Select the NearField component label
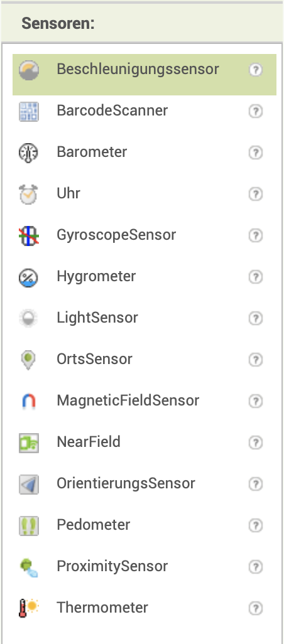The height and width of the screenshot is (644, 284). pyautogui.click(x=89, y=442)
